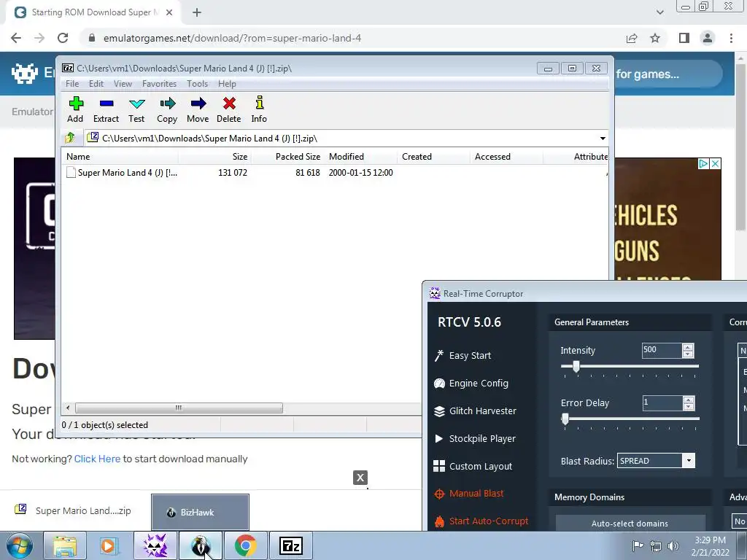Run Test on the archive in 7-Zip
The height and width of the screenshot is (560, 747).
coord(136,109)
